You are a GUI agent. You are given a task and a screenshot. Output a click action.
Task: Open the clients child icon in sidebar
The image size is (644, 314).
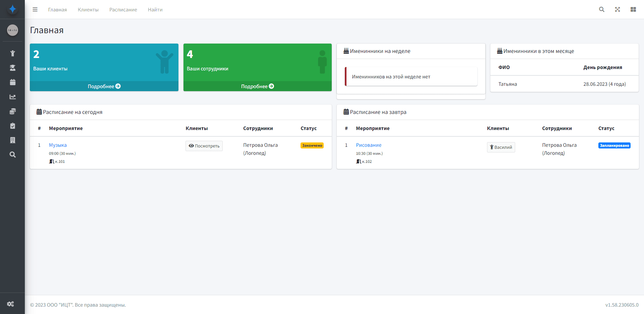(x=12, y=53)
